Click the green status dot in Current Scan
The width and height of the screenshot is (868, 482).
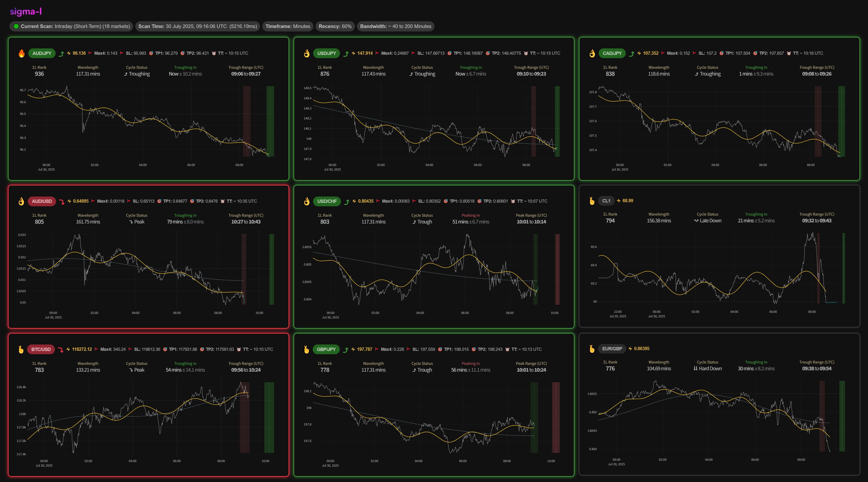tap(16, 26)
